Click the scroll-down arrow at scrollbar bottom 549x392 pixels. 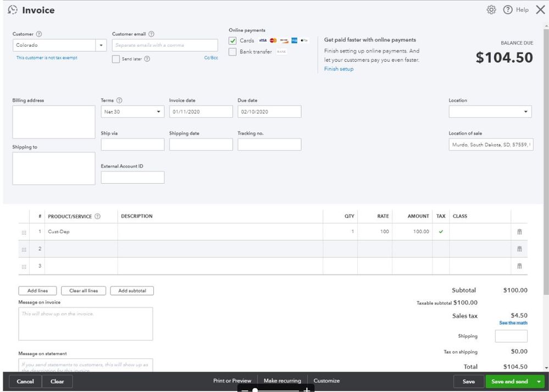pyautogui.click(x=546, y=368)
